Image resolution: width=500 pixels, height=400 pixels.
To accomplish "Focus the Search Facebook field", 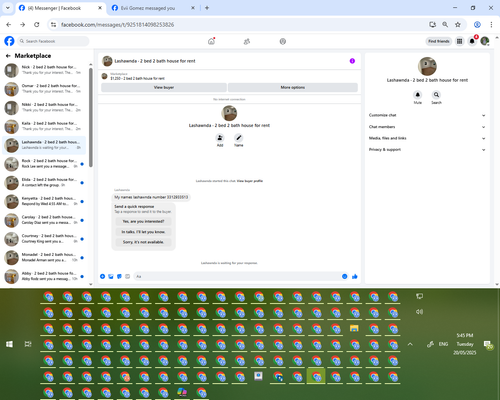I will [53, 41].
